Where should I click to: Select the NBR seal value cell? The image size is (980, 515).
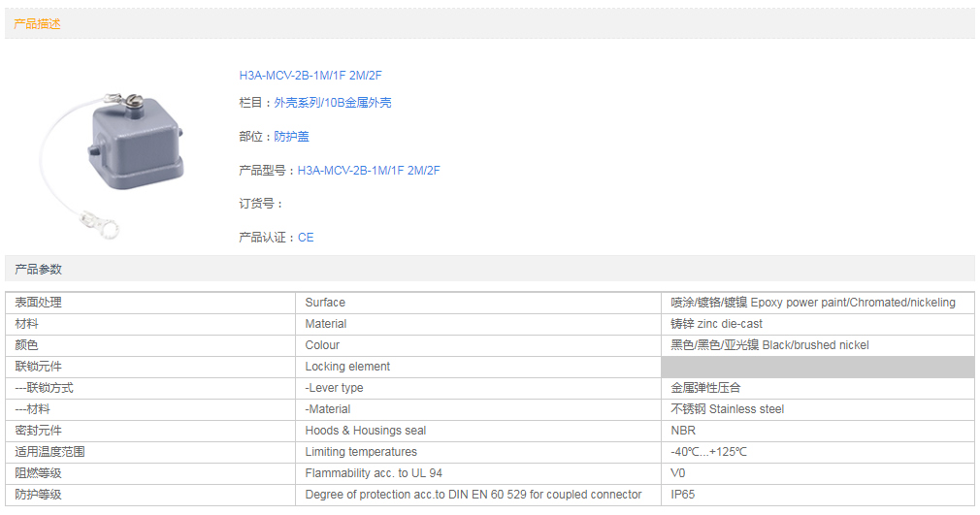click(x=683, y=431)
